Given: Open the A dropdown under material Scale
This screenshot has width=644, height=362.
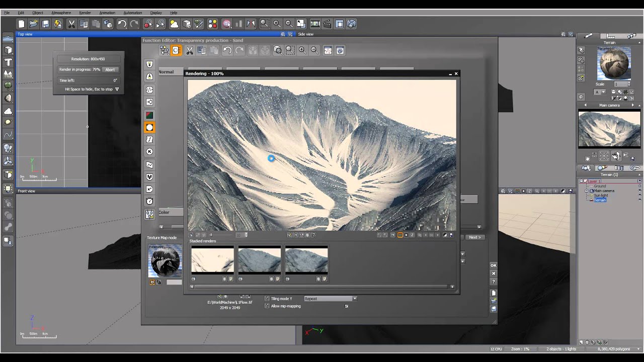Looking at the screenshot, I should 600,92.
